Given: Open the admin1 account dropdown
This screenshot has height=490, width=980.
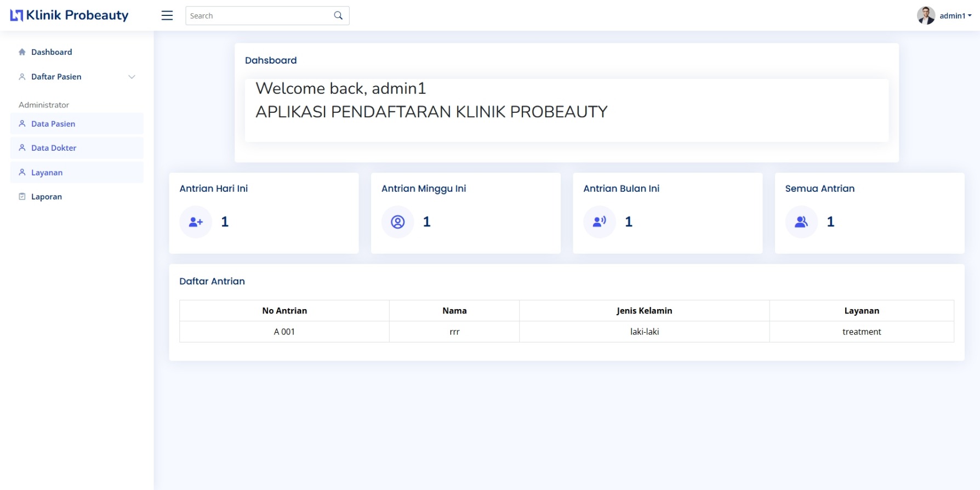Looking at the screenshot, I should point(955,16).
